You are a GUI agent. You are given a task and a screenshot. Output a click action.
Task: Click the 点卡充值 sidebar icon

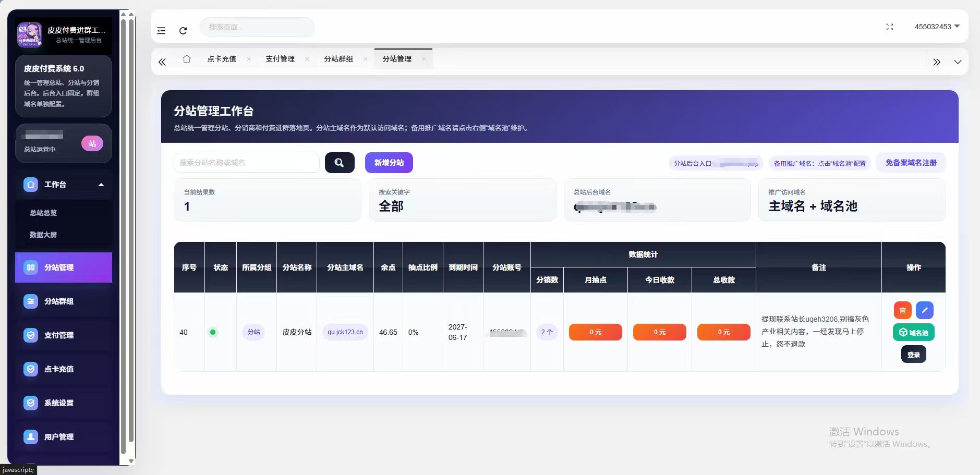coord(31,369)
